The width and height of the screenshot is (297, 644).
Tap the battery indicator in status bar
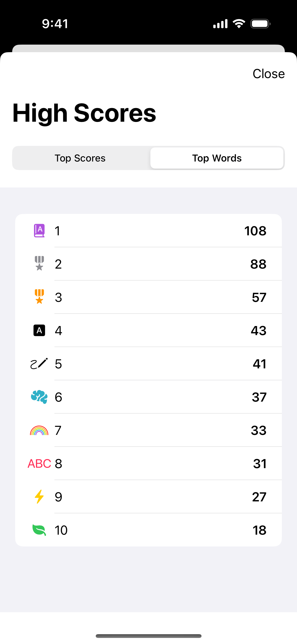(260, 24)
